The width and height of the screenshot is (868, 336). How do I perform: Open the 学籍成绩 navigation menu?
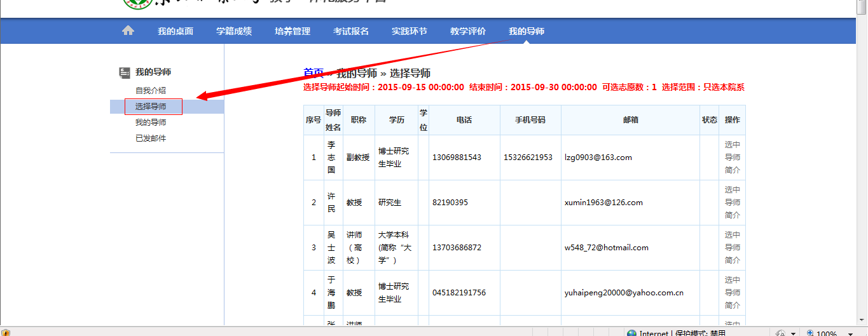pos(234,31)
